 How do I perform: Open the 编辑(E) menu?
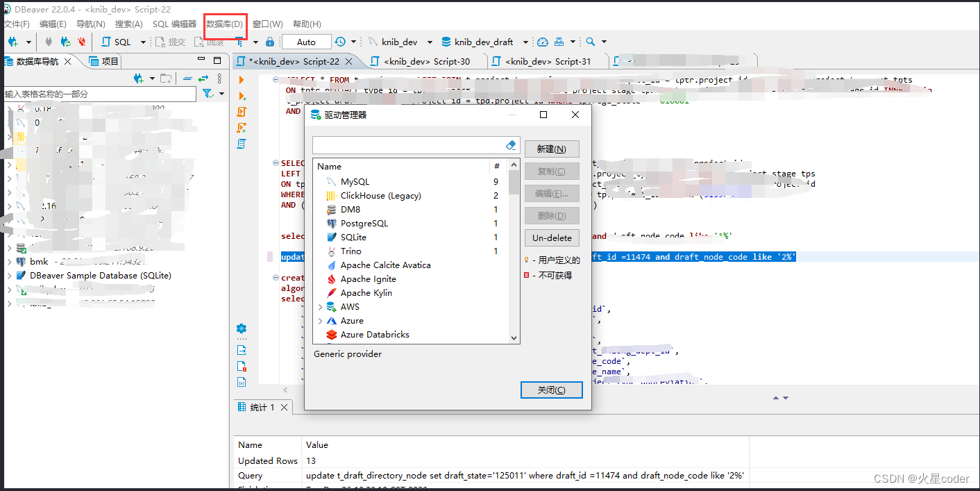pos(53,24)
